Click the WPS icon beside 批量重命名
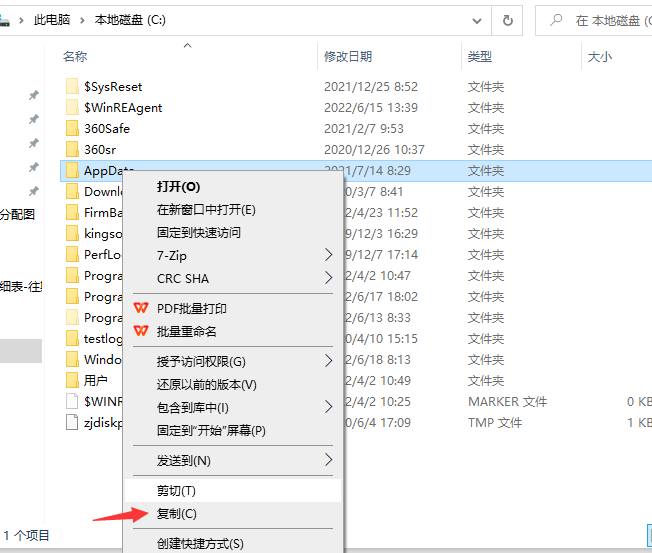Image resolution: width=652 pixels, height=553 pixels. point(141,331)
